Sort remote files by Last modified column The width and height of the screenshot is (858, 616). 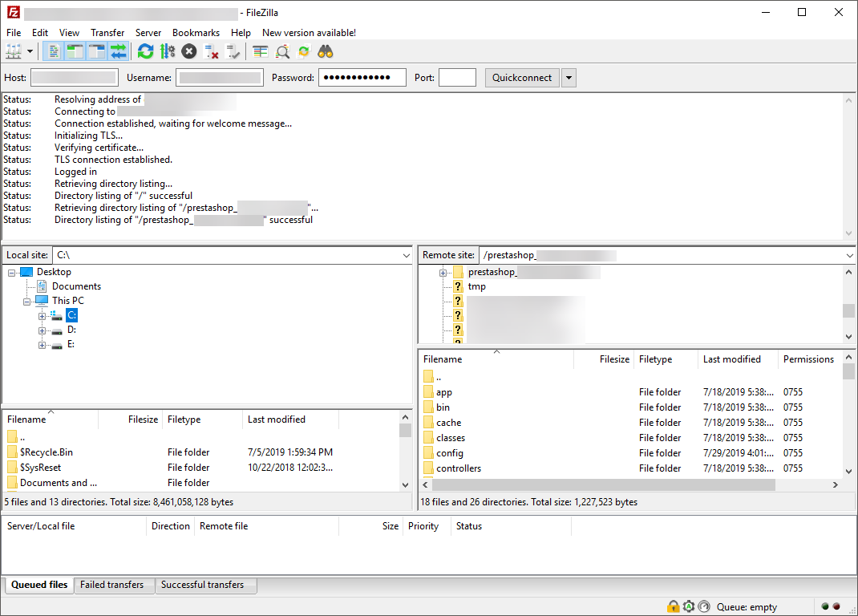pyautogui.click(x=737, y=359)
